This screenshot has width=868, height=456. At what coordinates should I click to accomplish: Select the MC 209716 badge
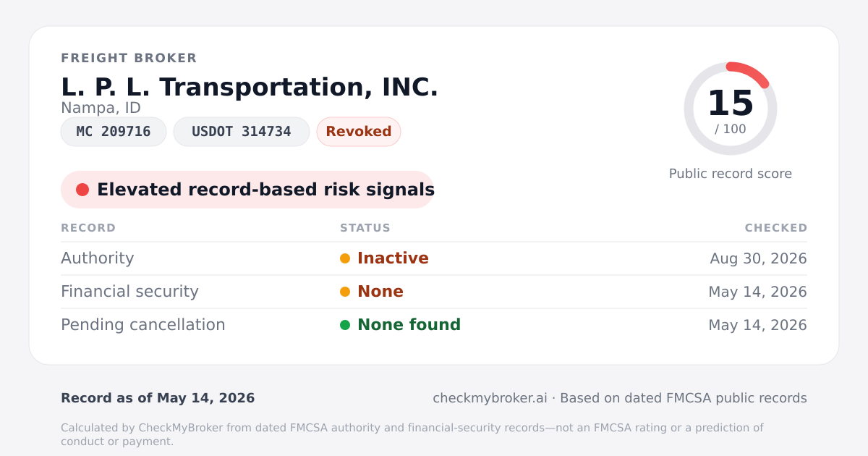(x=114, y=132)
